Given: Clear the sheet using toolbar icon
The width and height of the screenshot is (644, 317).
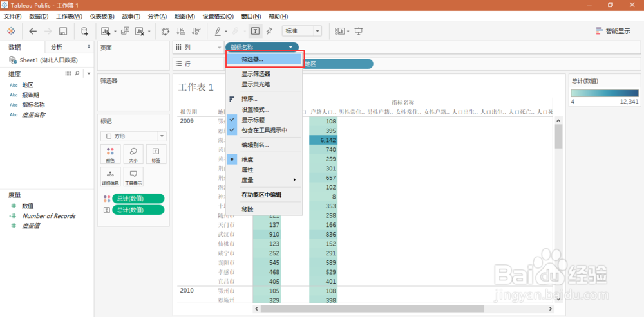Looking at the screenshot, I should point(140,31).
